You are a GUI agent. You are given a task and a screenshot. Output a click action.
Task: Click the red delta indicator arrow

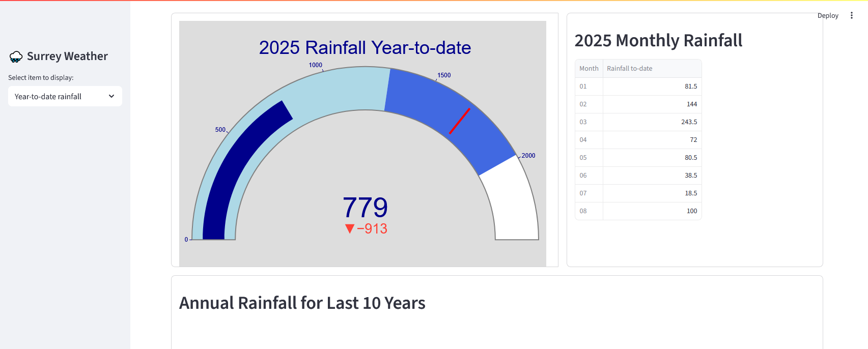[x=349, y=229]
